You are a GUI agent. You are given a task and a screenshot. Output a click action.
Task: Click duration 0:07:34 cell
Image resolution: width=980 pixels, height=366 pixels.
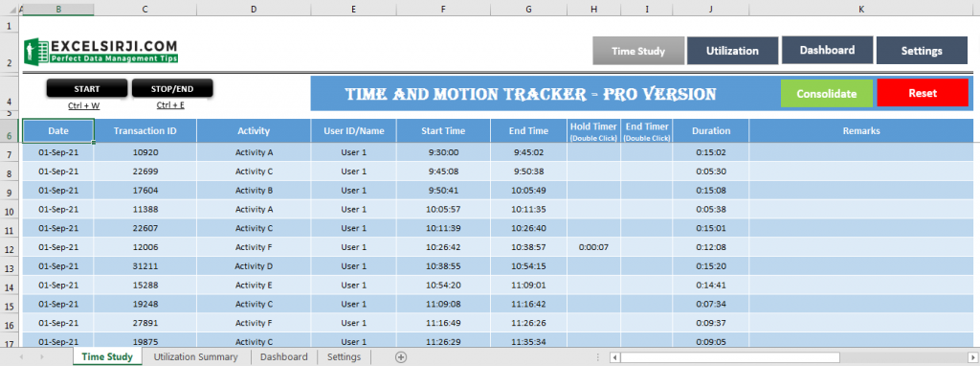(711, 304)
